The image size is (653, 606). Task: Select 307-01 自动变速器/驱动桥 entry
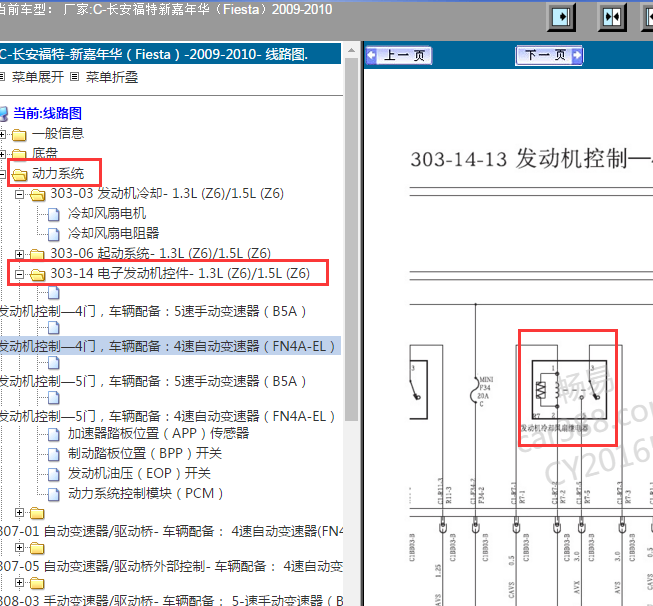pos(171,531)
